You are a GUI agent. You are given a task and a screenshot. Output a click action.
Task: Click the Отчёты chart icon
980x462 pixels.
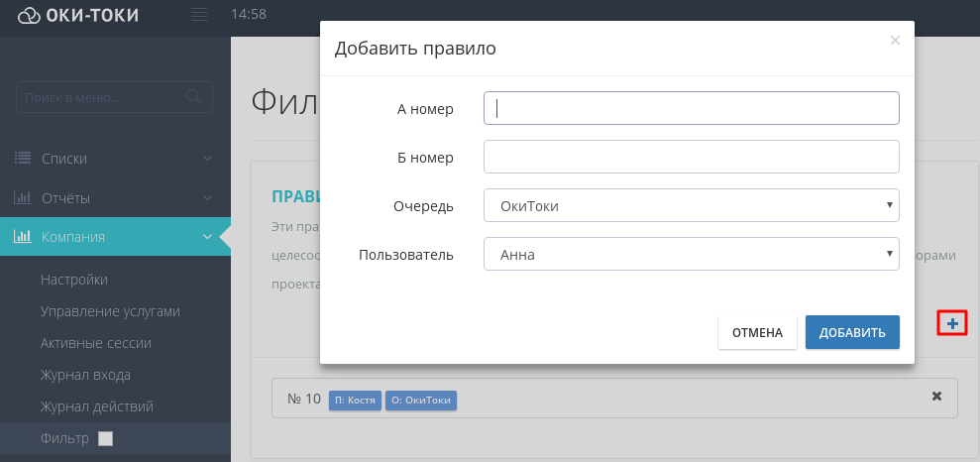point(23,197)
